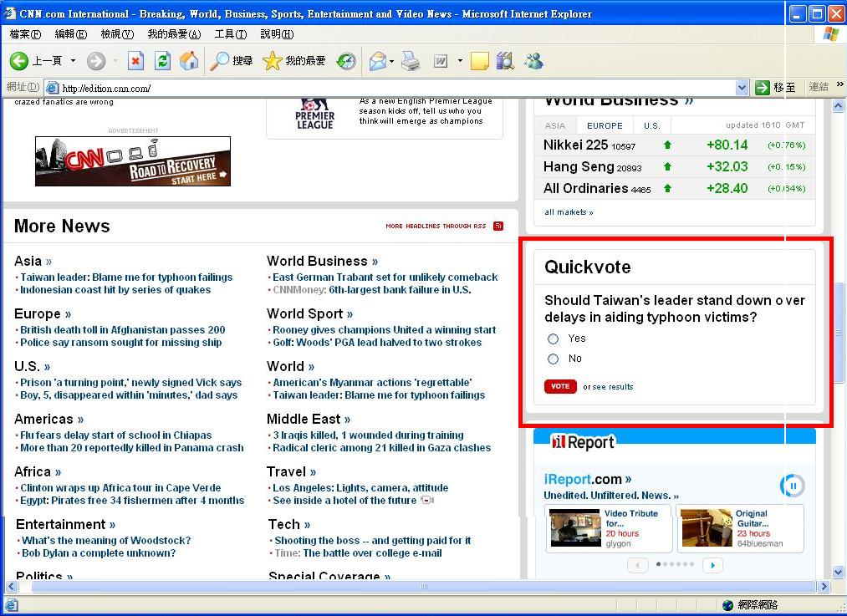Screen dimensions: 847x616
Task: Click the orange RSS feed icon
Action: (x=498, y=226)
